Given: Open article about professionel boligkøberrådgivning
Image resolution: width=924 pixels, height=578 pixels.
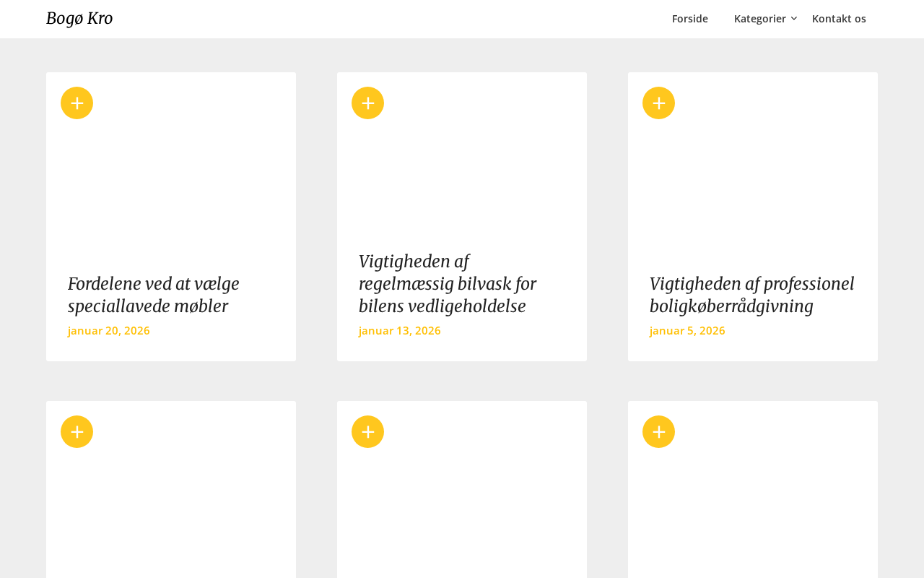Looking at the screenshot, I should tap(752, 295).
